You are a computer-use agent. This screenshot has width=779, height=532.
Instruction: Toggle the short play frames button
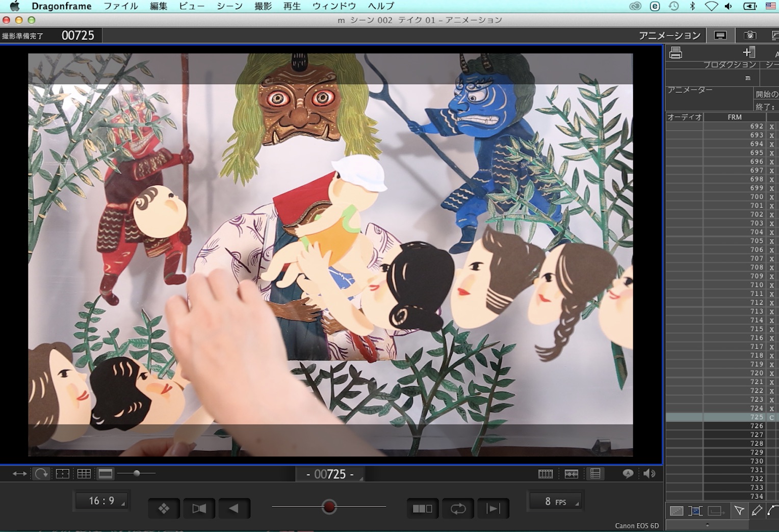[x=423, y=508]
